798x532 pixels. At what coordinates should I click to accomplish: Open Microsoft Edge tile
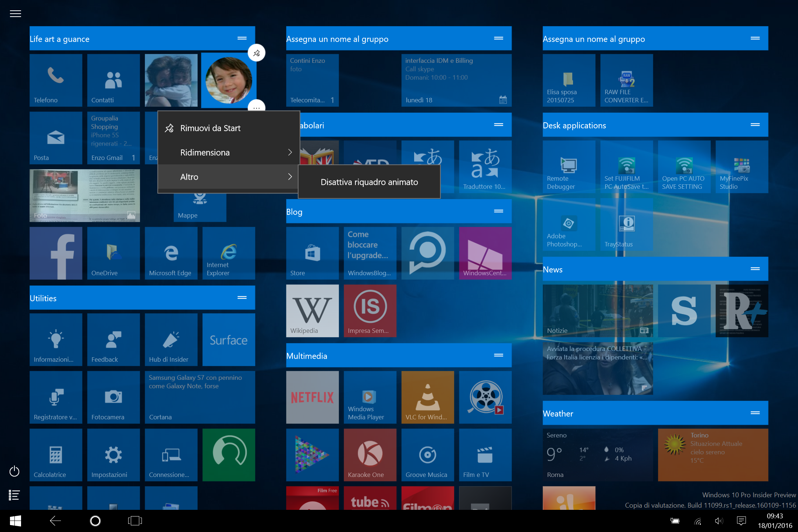[171, 253]
